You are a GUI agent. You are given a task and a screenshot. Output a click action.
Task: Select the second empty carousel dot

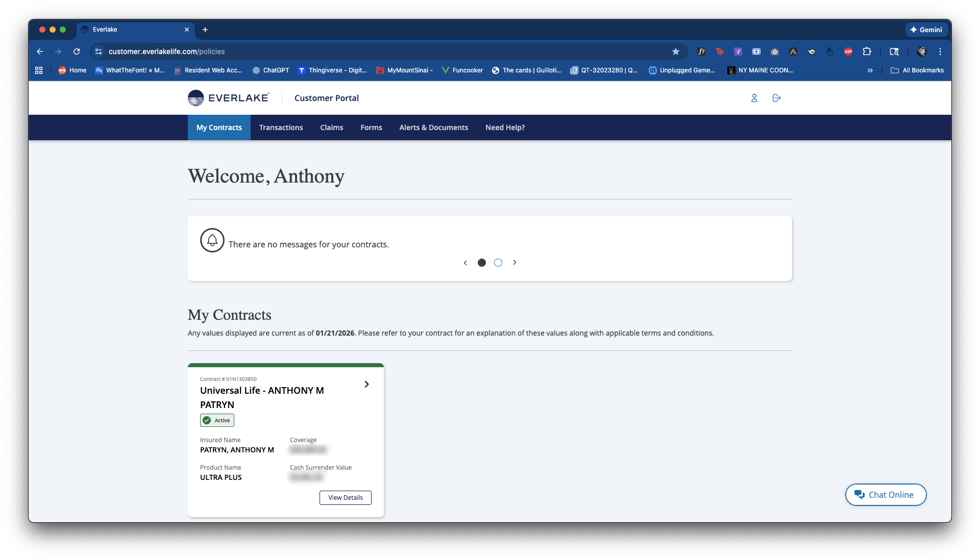(498, 263)
